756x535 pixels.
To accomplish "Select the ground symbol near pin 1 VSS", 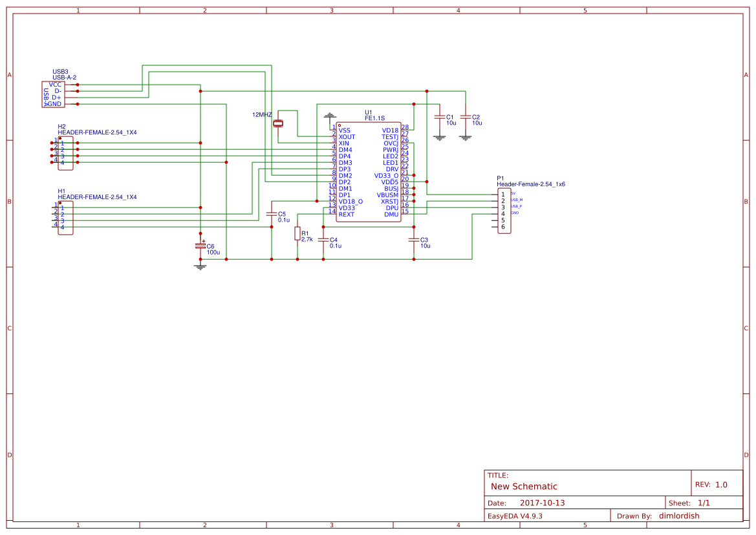I will tap(330, 116).
